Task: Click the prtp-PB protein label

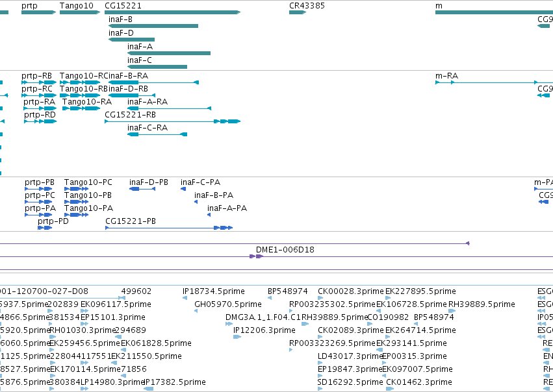Action: click(x=40, y=182)
